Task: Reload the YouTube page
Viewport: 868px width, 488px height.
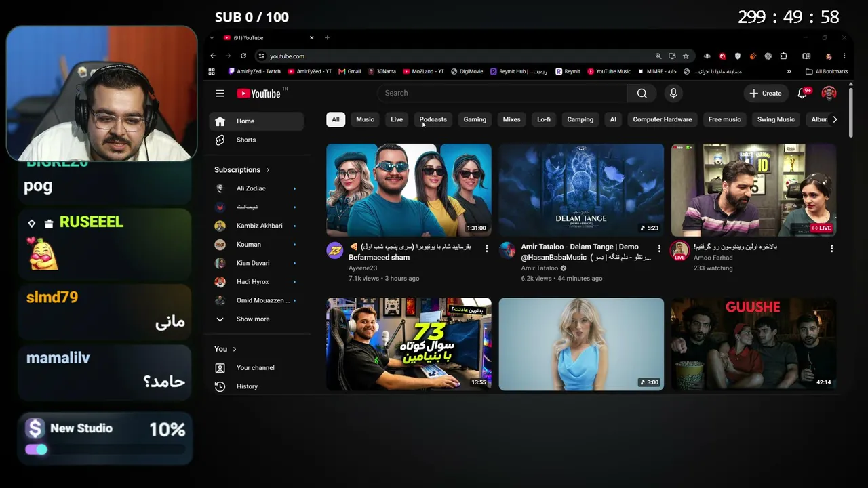Action: point(243,56)
